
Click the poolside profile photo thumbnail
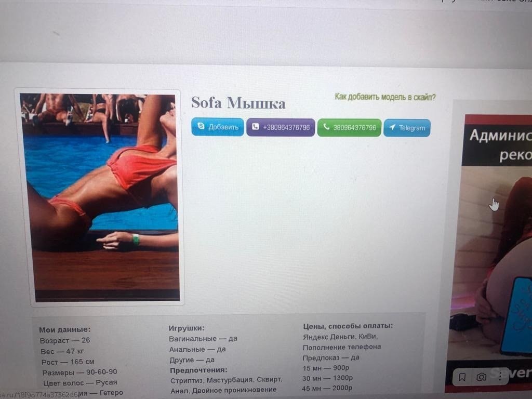pyautogui.click(x=99, y=197)
